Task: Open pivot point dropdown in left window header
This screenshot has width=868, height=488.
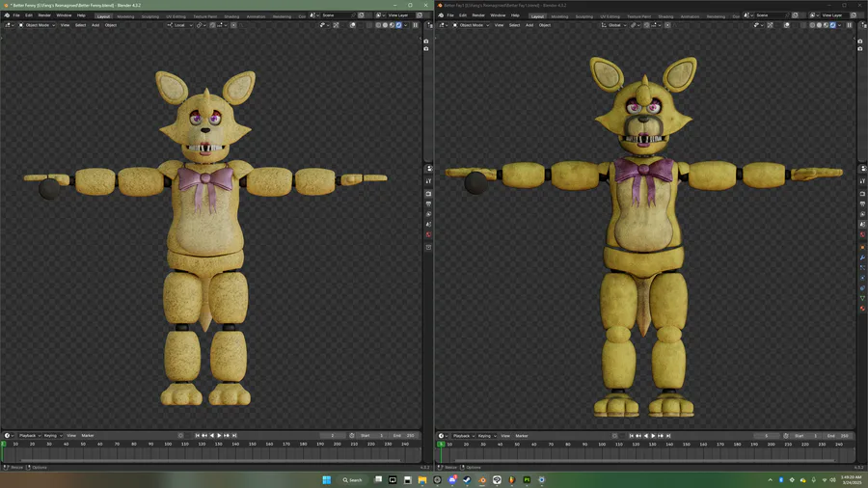Action: pyautogui.click(x=201, y=25)
